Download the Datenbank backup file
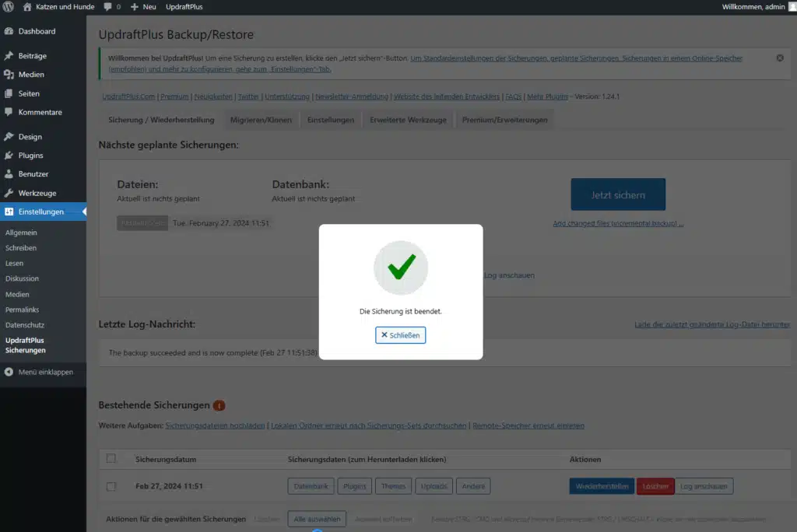 point(311,486)
